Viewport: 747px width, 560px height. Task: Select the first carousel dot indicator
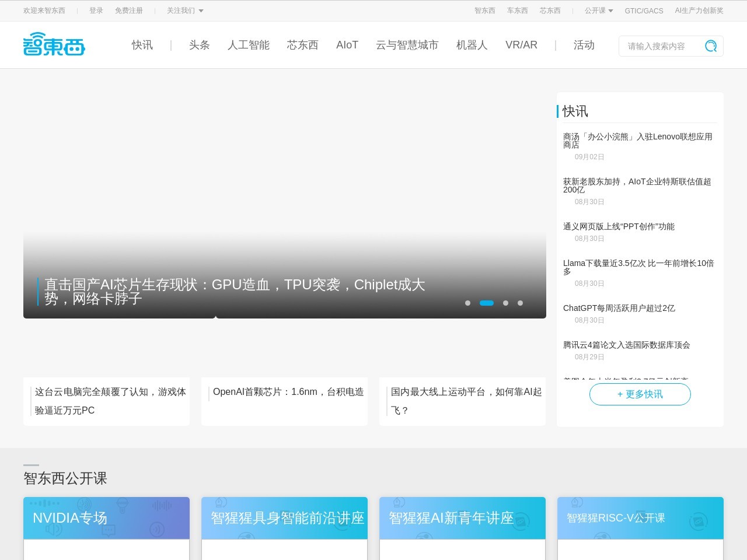pyautogui.click(x=467, y=303)
